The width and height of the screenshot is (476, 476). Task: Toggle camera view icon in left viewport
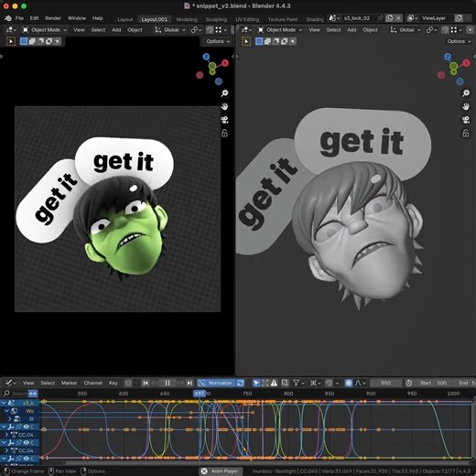pos(224,120)
